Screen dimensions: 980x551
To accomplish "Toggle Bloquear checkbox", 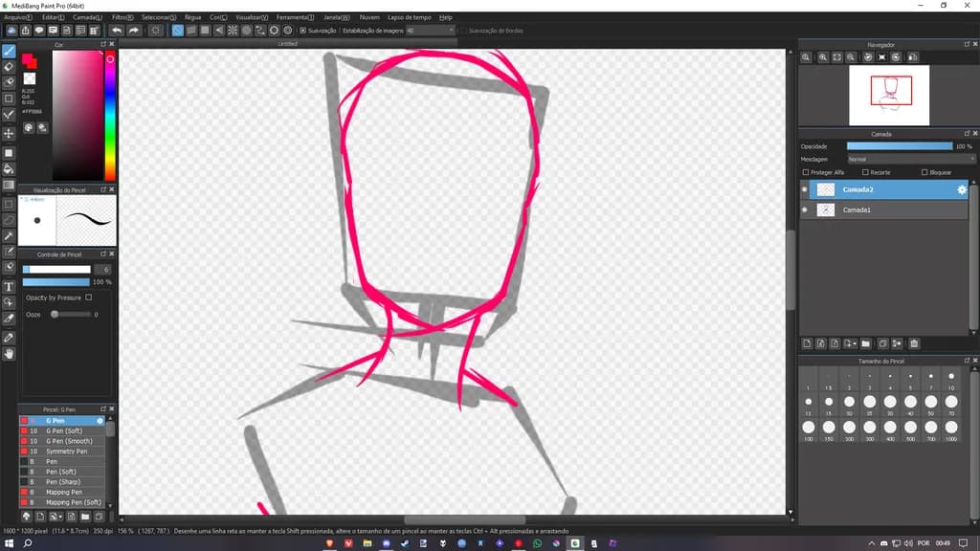I will (924, 172).
